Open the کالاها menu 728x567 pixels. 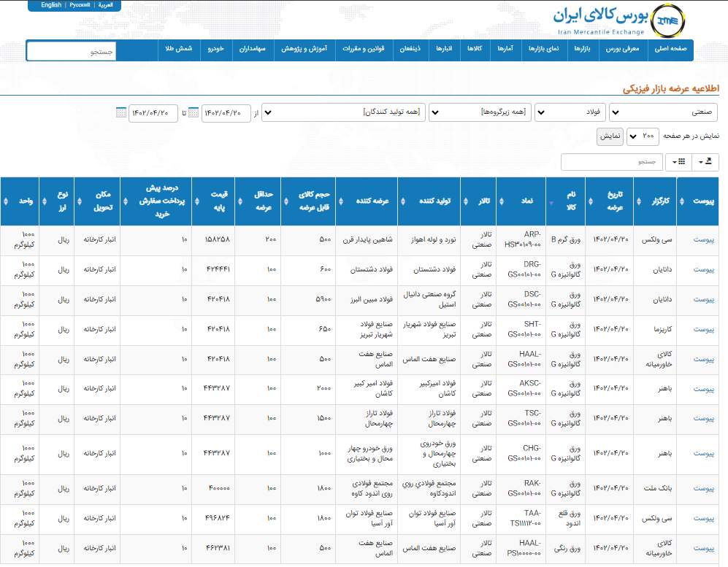[475, 49]
